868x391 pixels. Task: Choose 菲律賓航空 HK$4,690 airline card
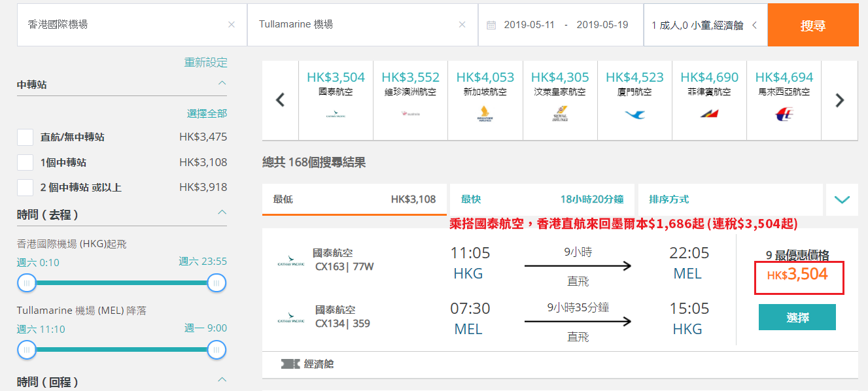[709, 100]
